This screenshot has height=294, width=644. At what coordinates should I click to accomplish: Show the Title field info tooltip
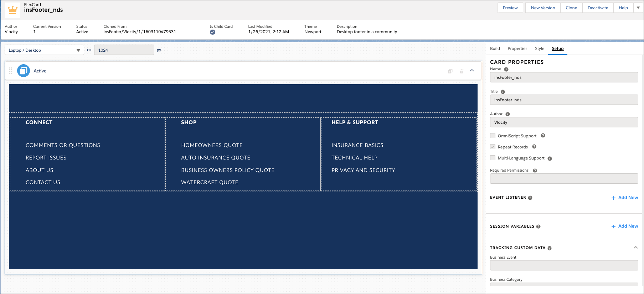pyautogui.click(x=503, y=92)
